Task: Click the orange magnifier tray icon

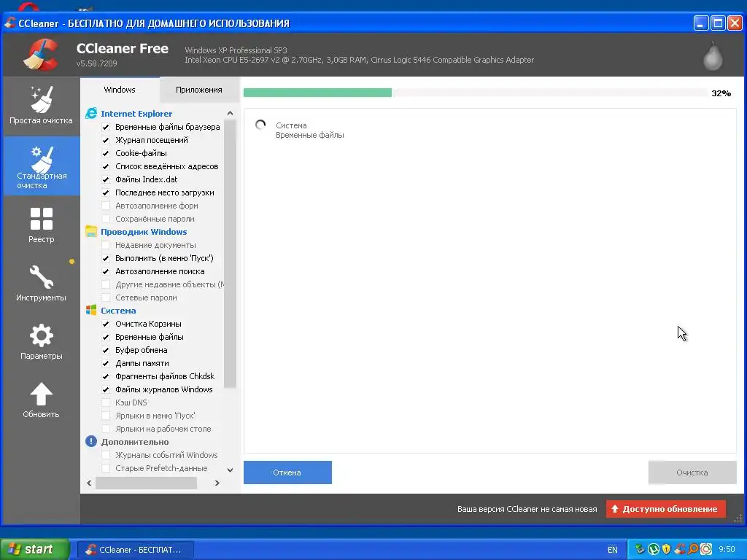Action: point(693,549)
